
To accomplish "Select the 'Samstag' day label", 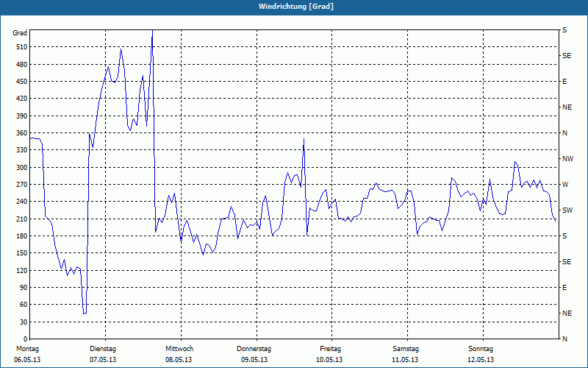I will pos(406,349).
